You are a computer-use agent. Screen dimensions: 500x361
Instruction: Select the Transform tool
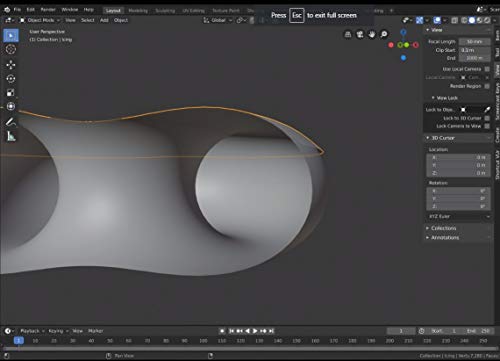(11, 106)
